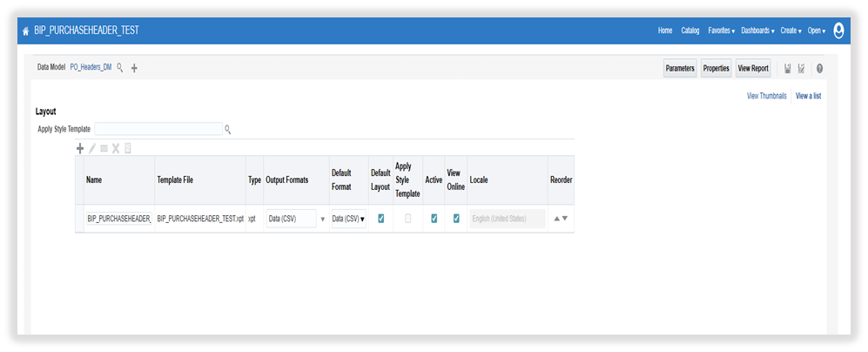Click the Output Formats Data (CSV) field
868x352 pixels.
coord(292,219)
